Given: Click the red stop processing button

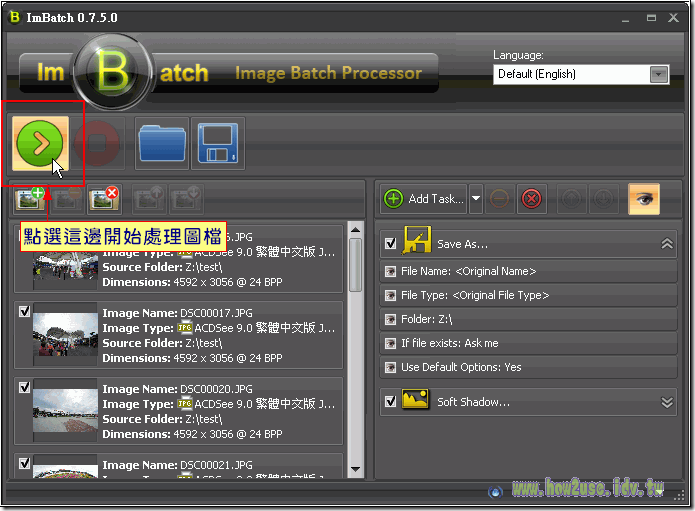Looking at the screenshot, I should click(97, 143).
